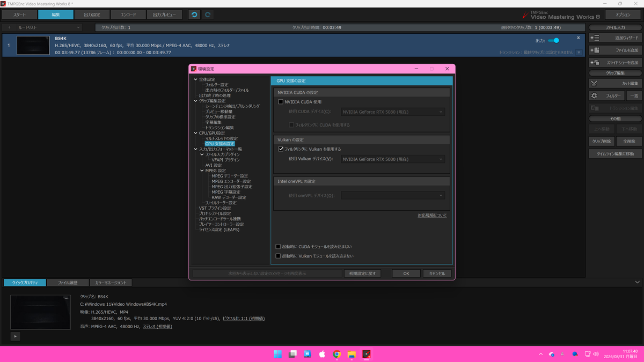Click BS4K clip thumbnail in clip list
This screenshot has height=362, width=644.
[x=33, y=46]
